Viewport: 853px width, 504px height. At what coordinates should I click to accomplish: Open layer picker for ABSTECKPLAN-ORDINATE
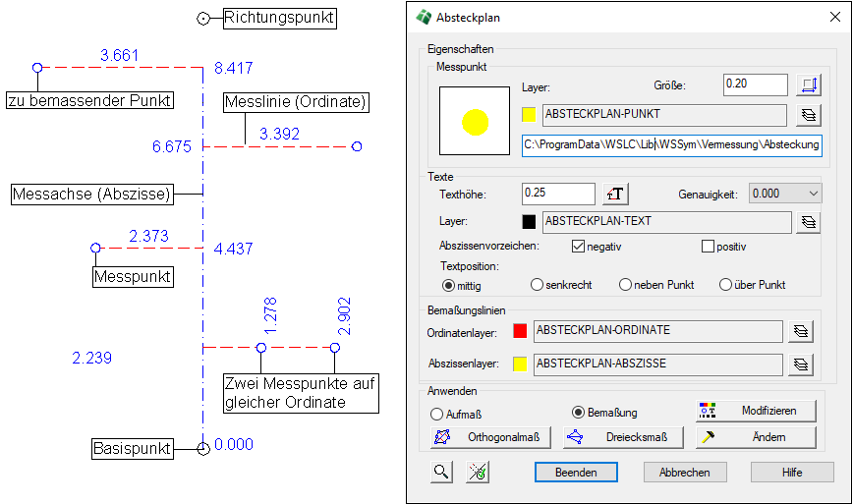point(803,332)
